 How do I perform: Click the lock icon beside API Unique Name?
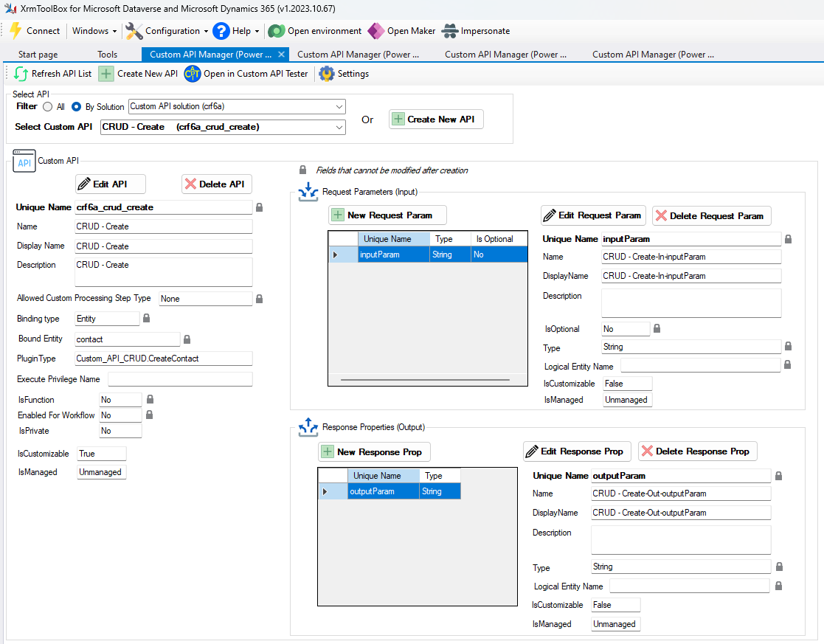259,207
